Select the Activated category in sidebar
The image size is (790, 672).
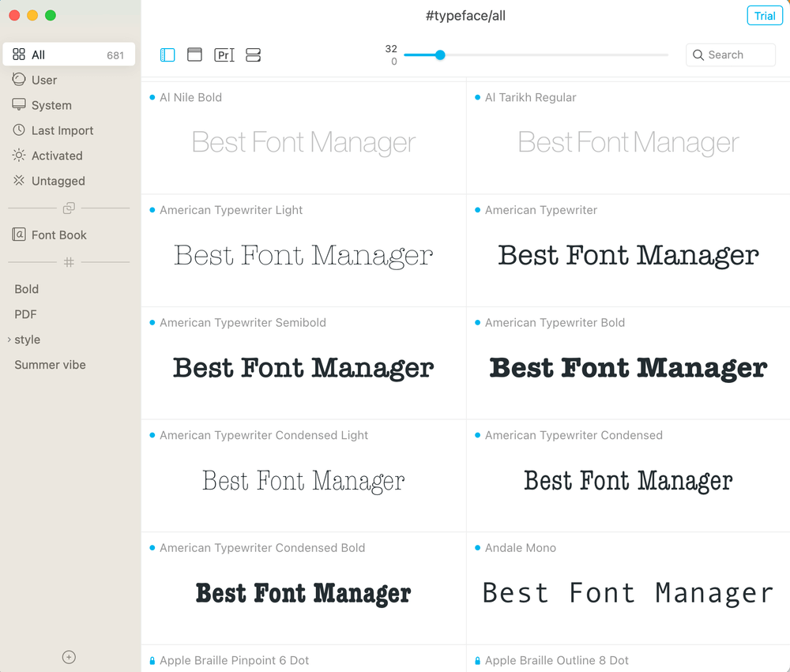[x=56, y=156]
